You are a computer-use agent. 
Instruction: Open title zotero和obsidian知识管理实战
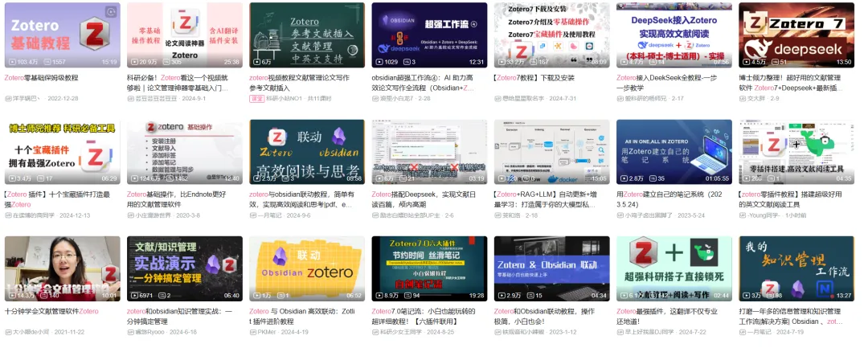click(180, 317)
